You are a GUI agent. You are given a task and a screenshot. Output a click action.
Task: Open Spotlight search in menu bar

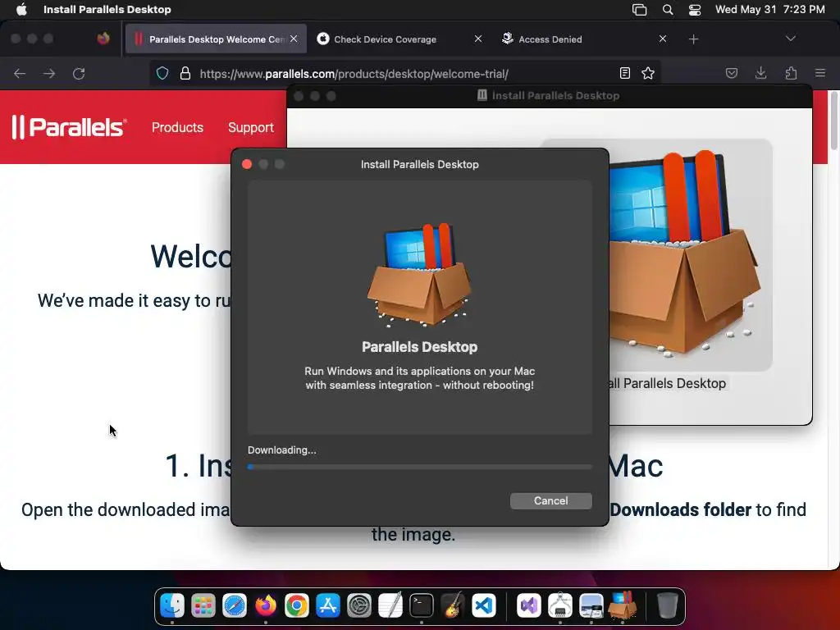coord(668,10)
